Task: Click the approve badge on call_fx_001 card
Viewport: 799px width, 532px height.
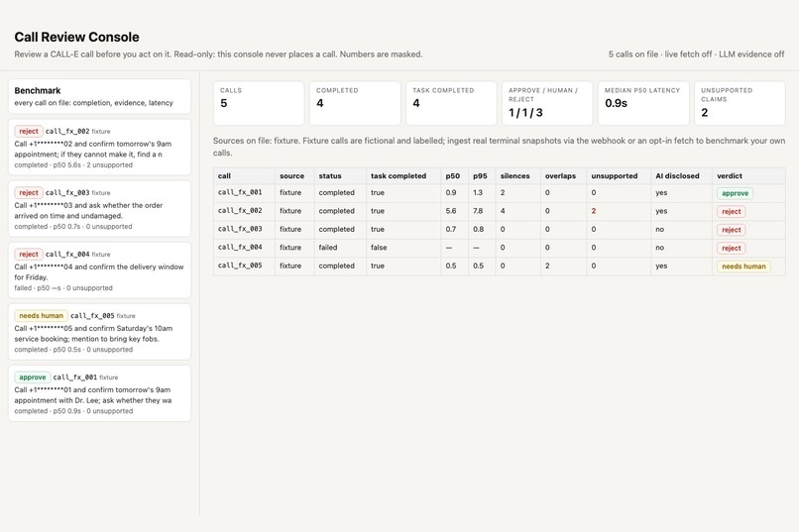Action: pyautogui.click(x=32, y=377)
